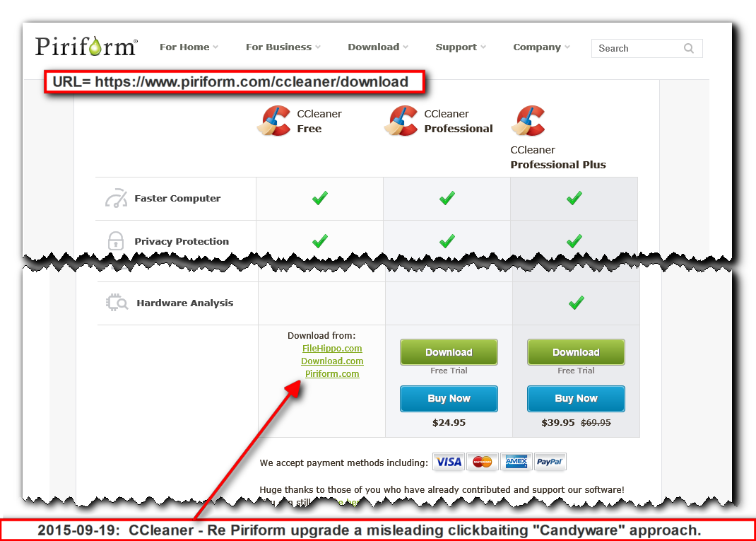Expand the For Home dropdown menu
The width and height of the screenshot is (756, 541).
(x=188, y=47)
